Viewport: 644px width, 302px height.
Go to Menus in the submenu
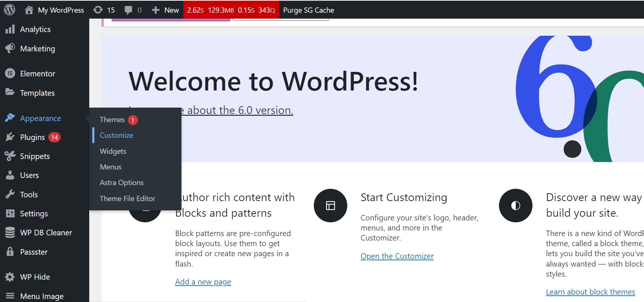tap(111, 167)
